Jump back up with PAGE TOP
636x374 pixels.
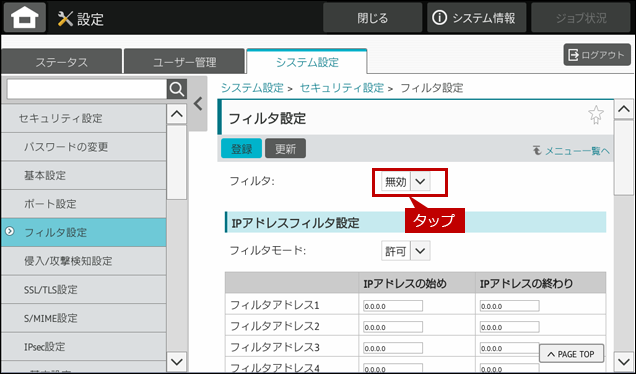pos(571,354)
